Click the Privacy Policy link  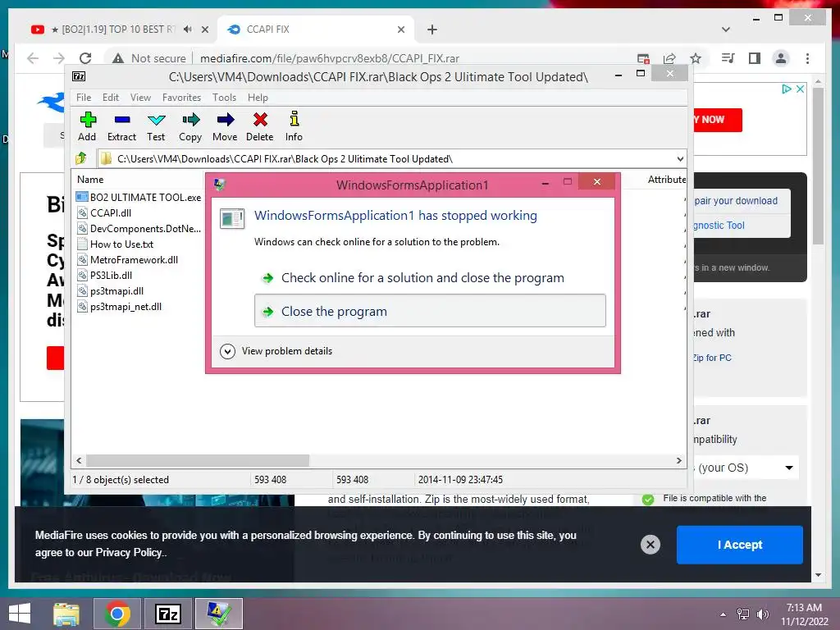click(129, 552)
